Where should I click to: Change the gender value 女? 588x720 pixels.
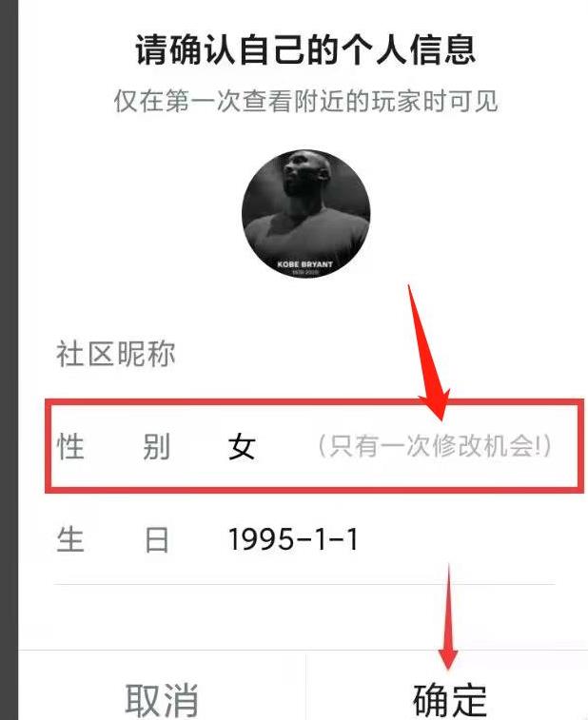pos(242,446)
